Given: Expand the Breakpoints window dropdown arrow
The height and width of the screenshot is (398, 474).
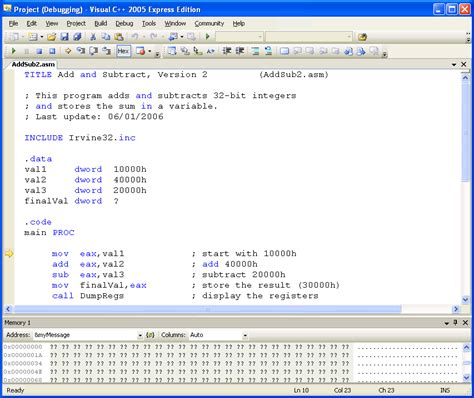Looking at the screenshot, I should (x=150, y=51).
